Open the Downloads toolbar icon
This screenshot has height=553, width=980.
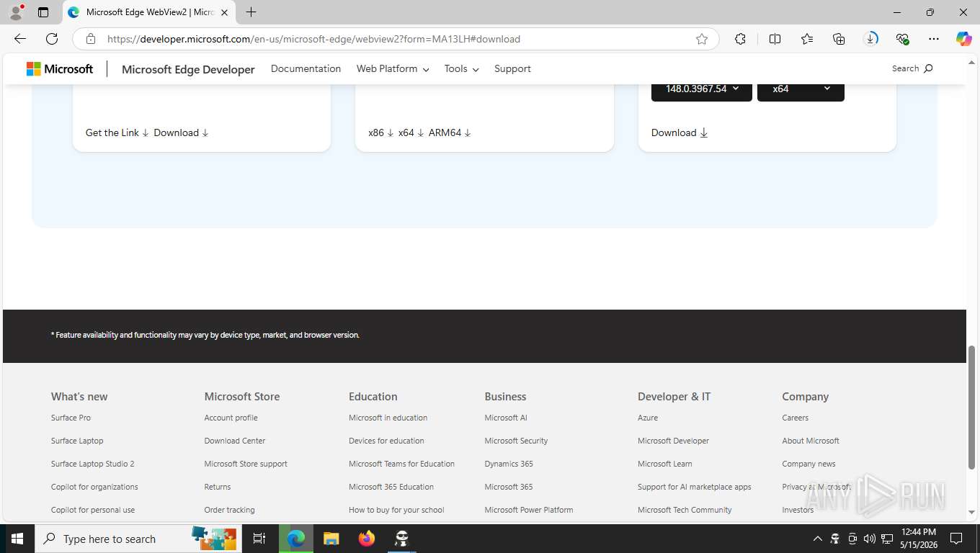click(x=870, y=39)
